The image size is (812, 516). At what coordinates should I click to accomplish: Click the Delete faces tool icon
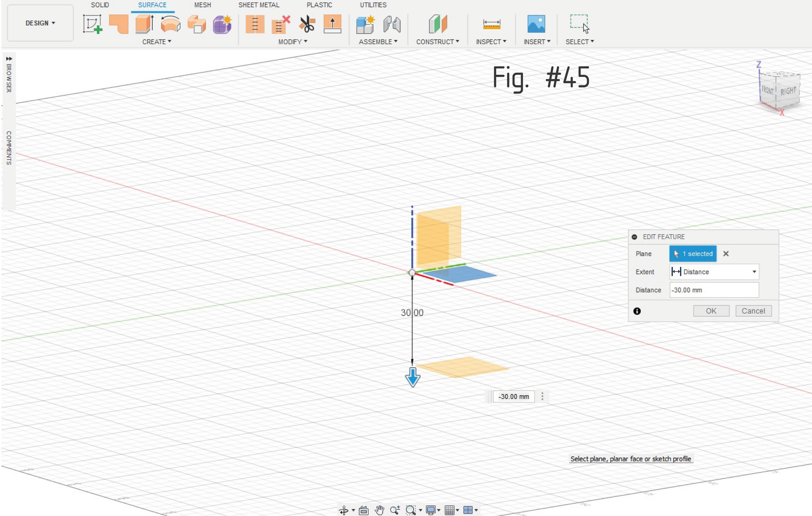point(281,24)
